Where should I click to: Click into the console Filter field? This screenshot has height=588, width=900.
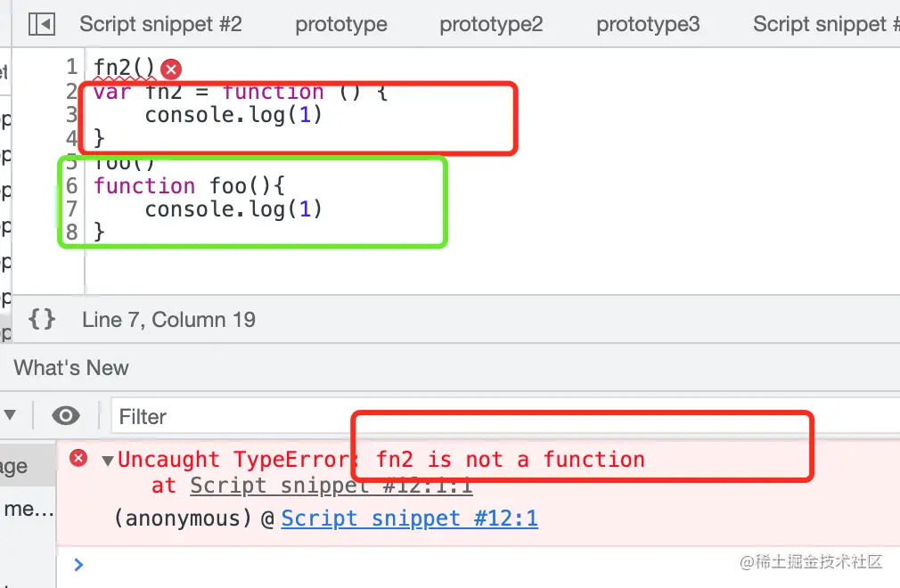pos(505,416)
